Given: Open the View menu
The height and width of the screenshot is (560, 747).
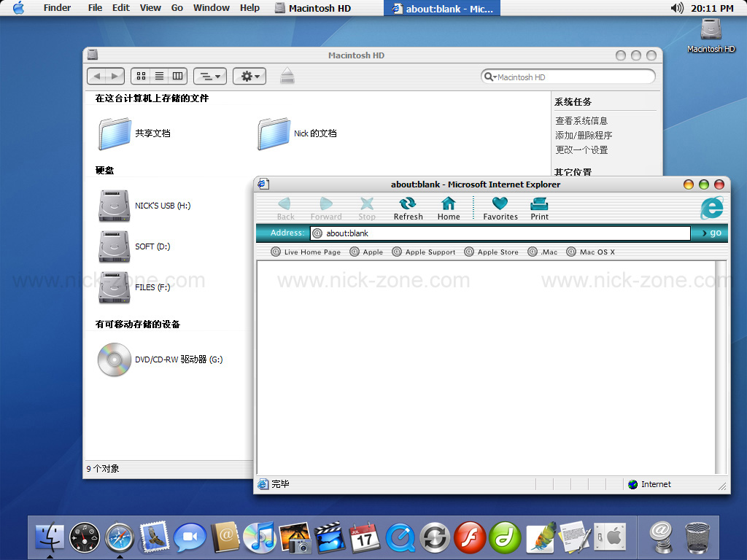Looking at the screenshot, I should (150, 7).
